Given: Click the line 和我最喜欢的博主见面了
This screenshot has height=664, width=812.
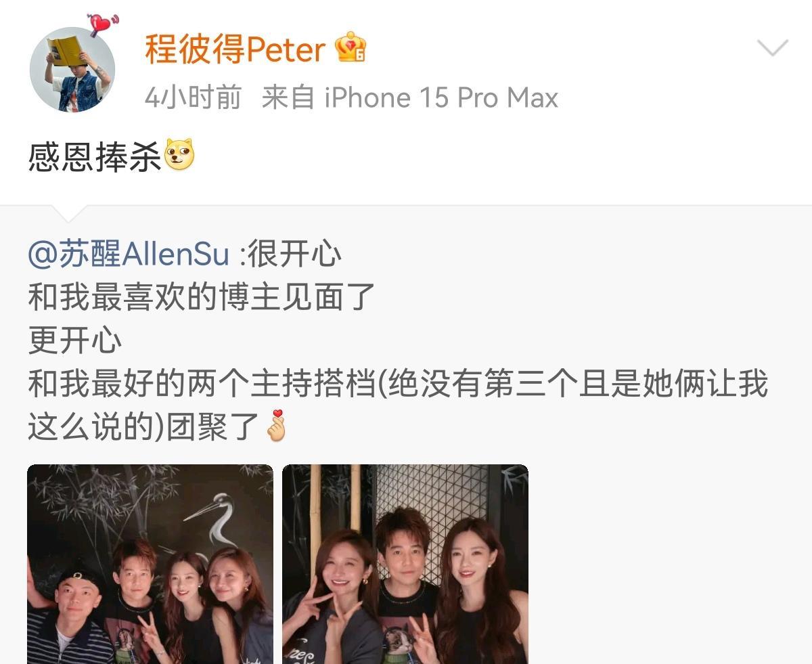Looking at the screenshot, I should click(x=201, y=297).
